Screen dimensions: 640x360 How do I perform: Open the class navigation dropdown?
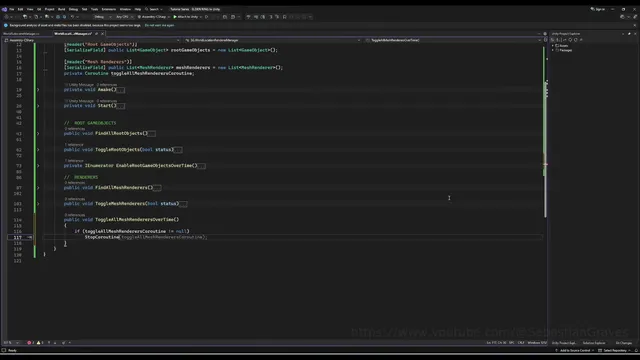[x=272, y=40]
